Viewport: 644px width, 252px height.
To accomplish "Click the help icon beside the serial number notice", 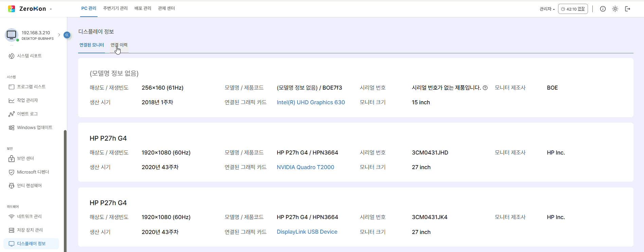I will [x=485, y=88].
